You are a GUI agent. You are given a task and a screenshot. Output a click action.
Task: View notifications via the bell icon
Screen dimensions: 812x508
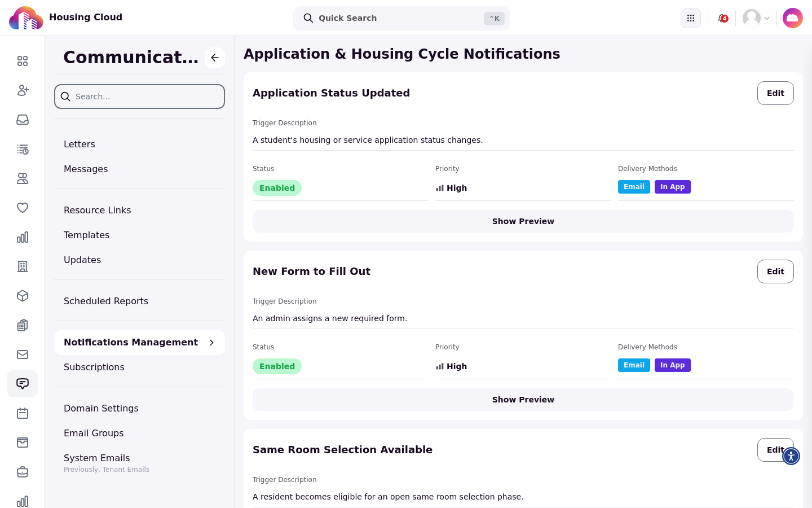(x=722, y=18)
